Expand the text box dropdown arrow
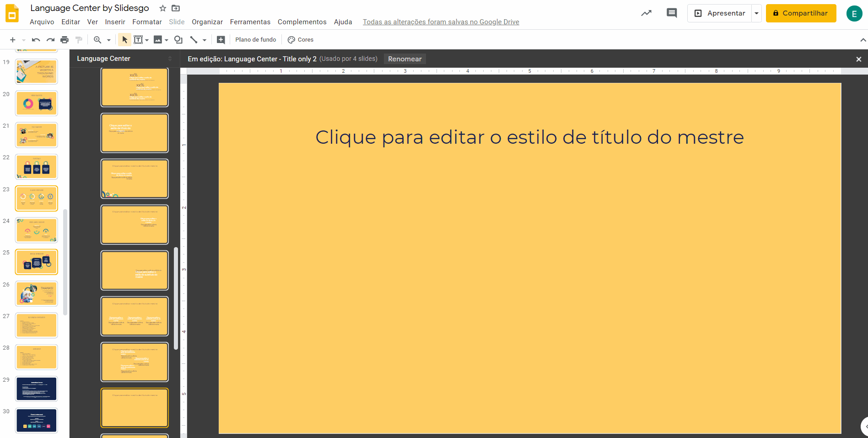This screenshot has width=868, height=438. tap(147, 40)
